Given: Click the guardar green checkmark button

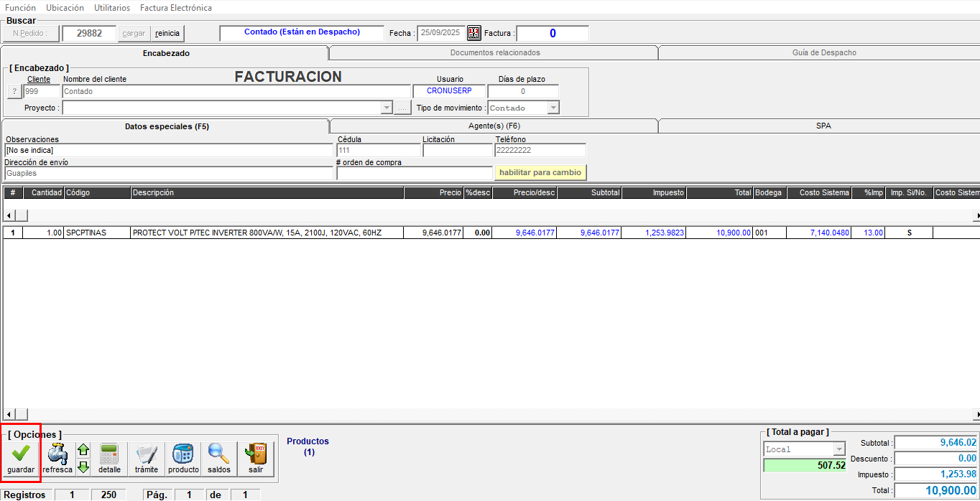Looking at the screenshot, I should (x=21, y=458).
